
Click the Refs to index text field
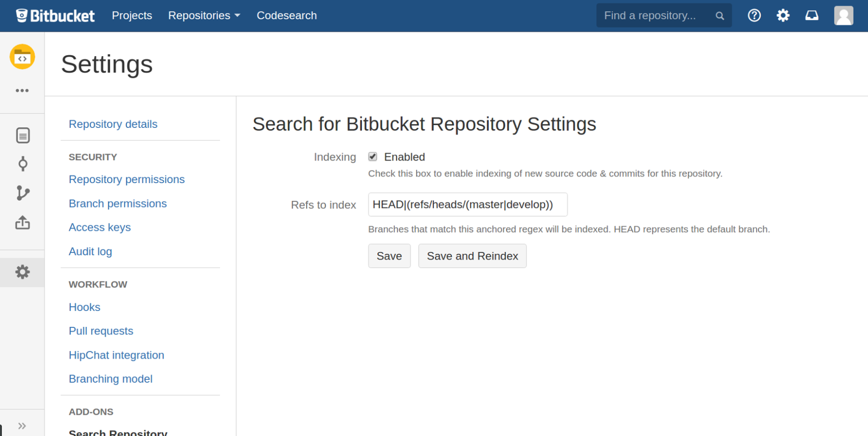click(x=467, y=204)
